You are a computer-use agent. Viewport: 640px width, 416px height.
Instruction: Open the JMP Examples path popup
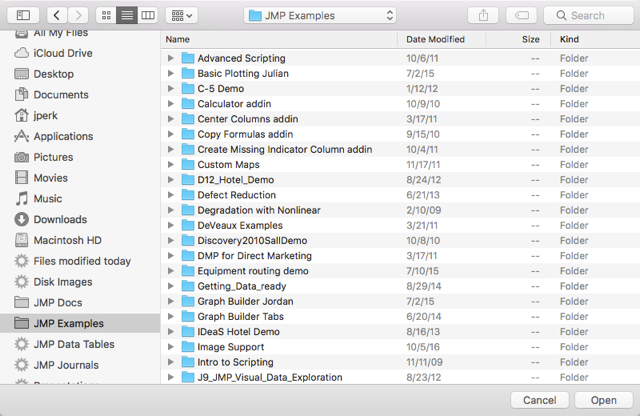(320, 16)
